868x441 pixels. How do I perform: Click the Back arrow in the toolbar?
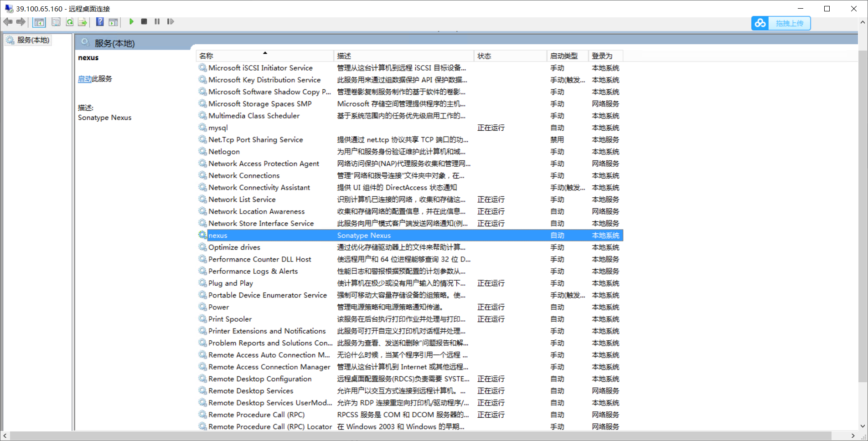(x=8, y=22)
